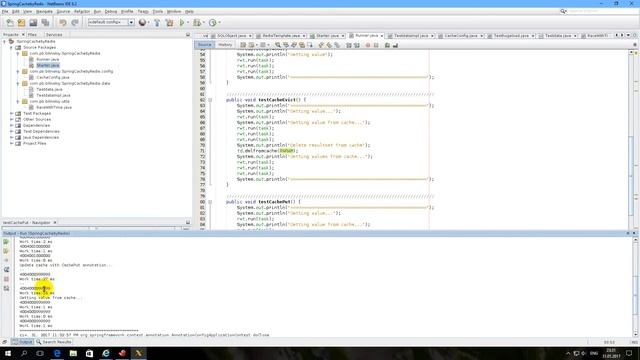Open the Edit menu
Viewport: 640px width, 360px height.
coord(16,11)
